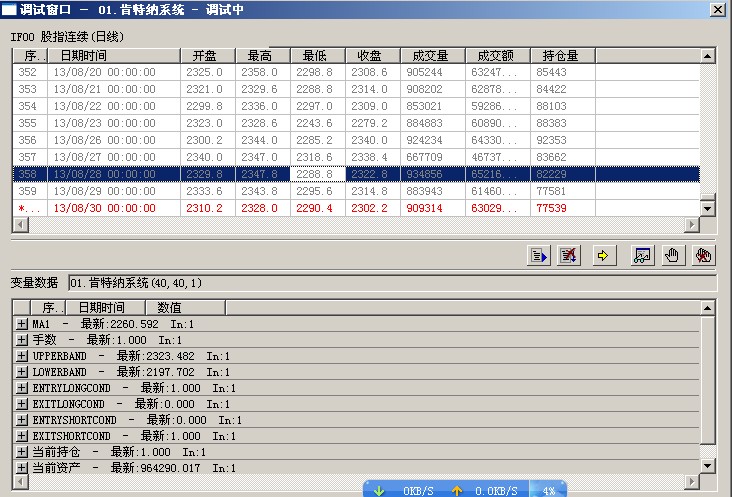Viewport: 732px width, 497px height.
Task: Click the 最高 column header
Action: [263, 56]
